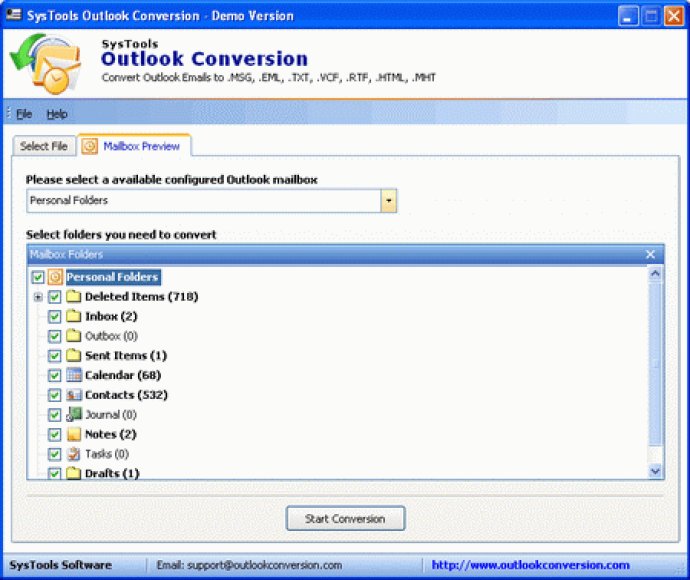690x580 pixels.
Task: Click the Journal book icon
Action: (x=73, y=414)
